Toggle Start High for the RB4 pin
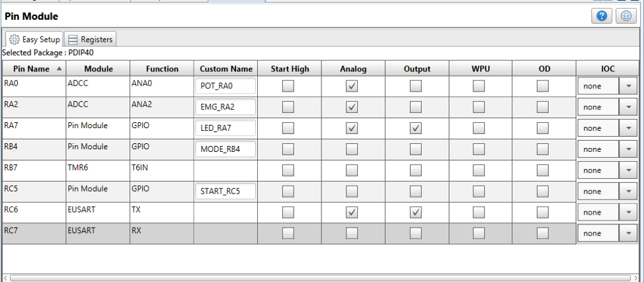 [288, 149]
